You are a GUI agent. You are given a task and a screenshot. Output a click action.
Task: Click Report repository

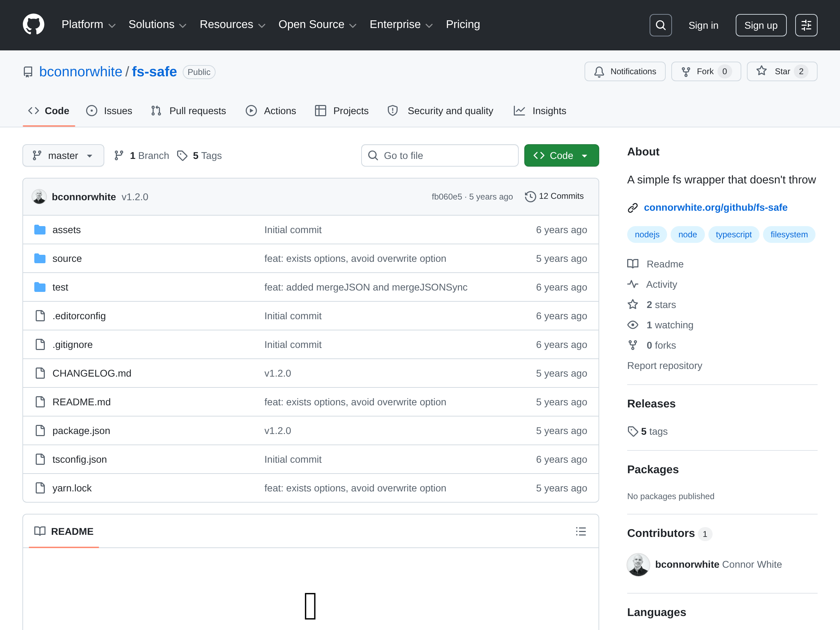[x=665, y=366]
